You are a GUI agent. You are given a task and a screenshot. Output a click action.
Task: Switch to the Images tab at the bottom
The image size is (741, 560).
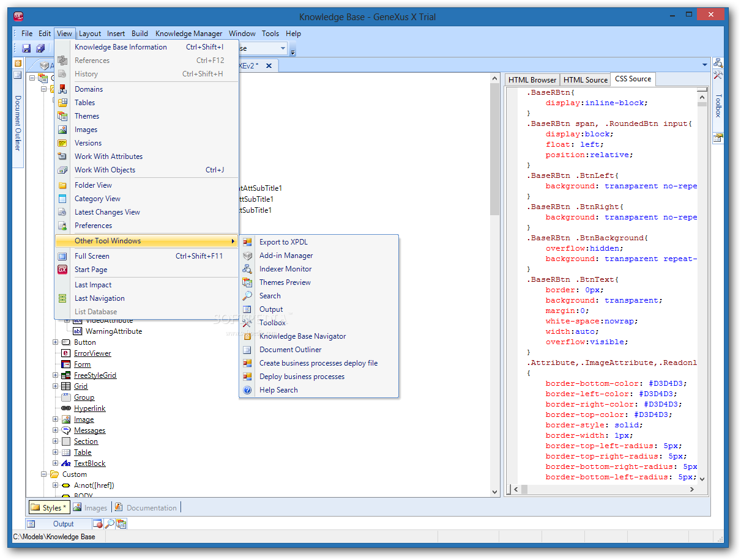point(90,507)
